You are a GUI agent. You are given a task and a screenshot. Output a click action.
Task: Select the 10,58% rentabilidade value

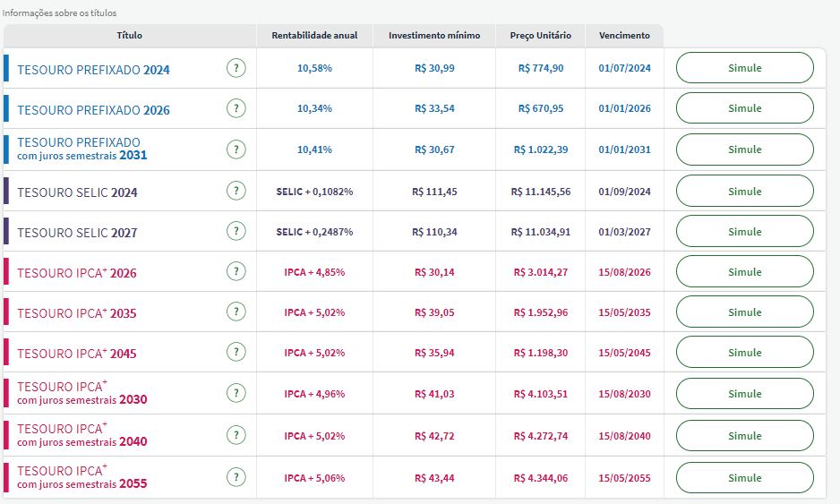coord(314,68)
